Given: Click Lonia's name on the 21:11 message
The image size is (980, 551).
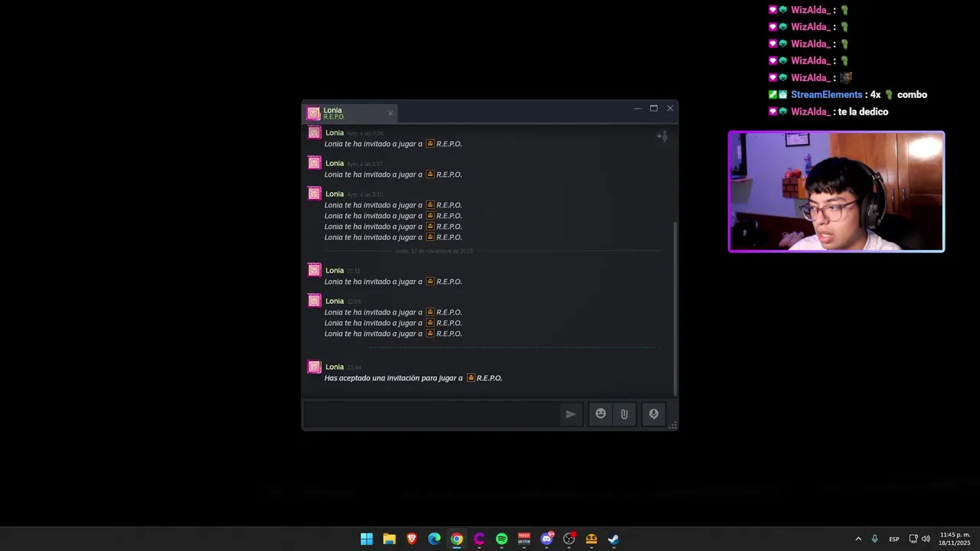Looking at the screenshot, I should pyautogui.click(x=335, y=270).
